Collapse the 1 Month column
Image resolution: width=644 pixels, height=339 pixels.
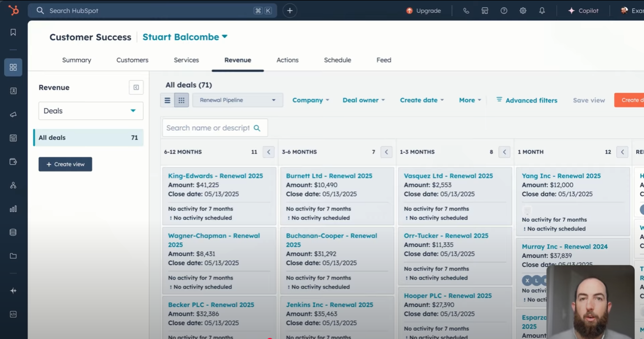pos(622,152)
